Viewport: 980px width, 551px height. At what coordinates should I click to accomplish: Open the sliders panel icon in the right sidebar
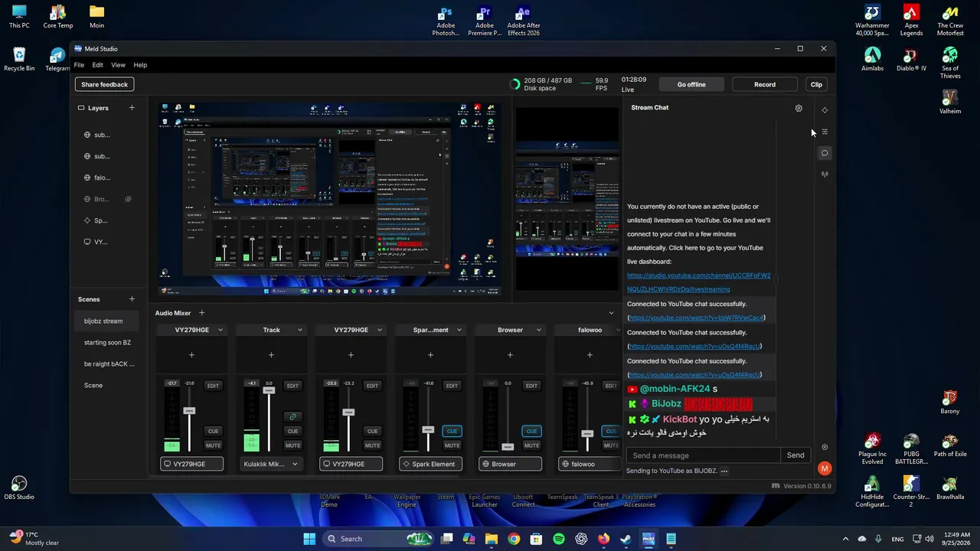tap(825, 132)
